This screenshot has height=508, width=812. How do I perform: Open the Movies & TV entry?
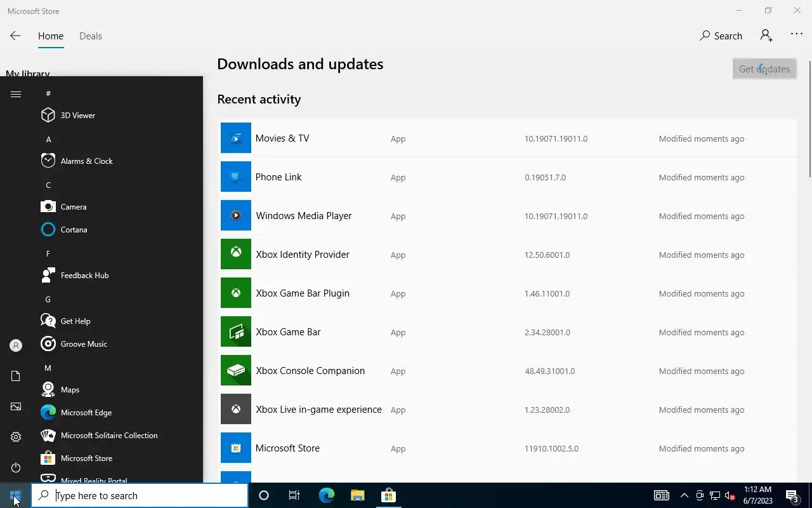coord(507,138)
